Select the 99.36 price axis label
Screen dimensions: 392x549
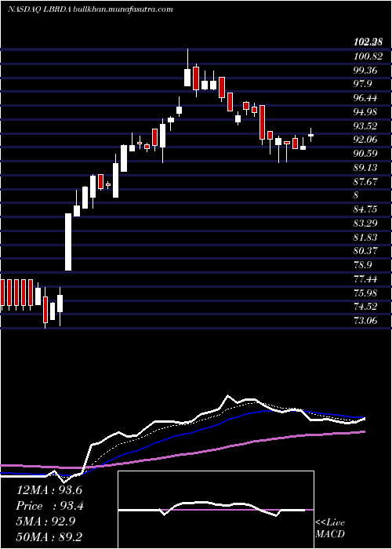point(365,70)
